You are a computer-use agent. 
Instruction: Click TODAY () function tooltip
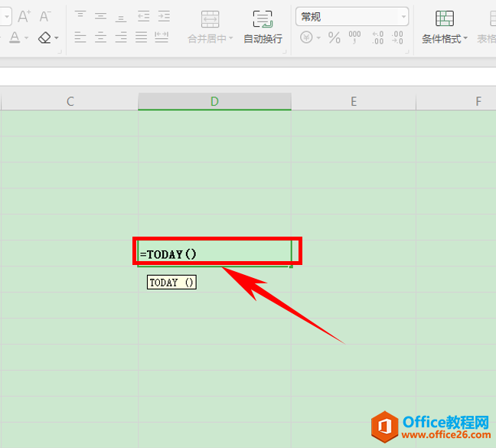pos(171,283)
